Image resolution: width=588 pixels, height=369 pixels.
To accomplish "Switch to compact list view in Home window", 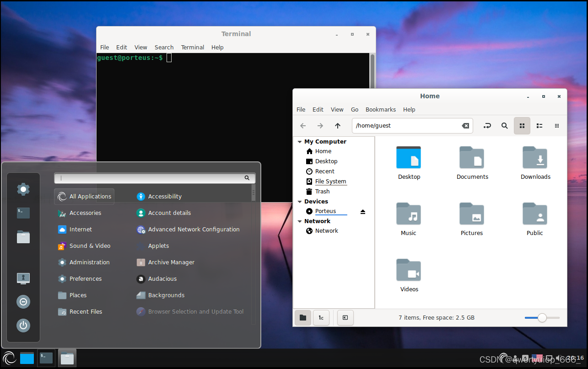I will point(539,125).
